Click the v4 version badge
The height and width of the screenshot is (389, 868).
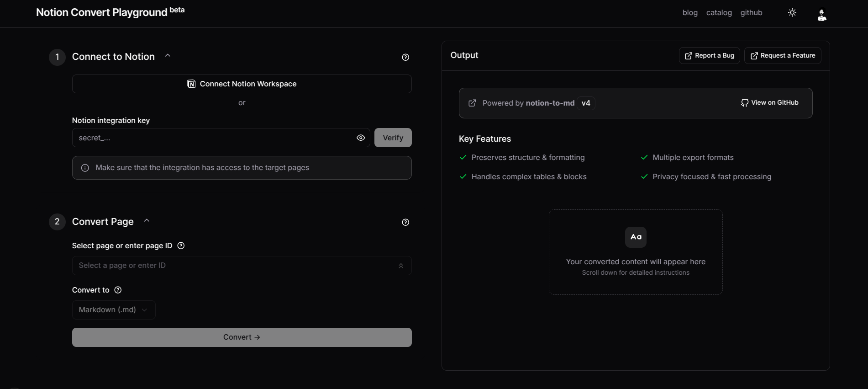tap(586, 103)
